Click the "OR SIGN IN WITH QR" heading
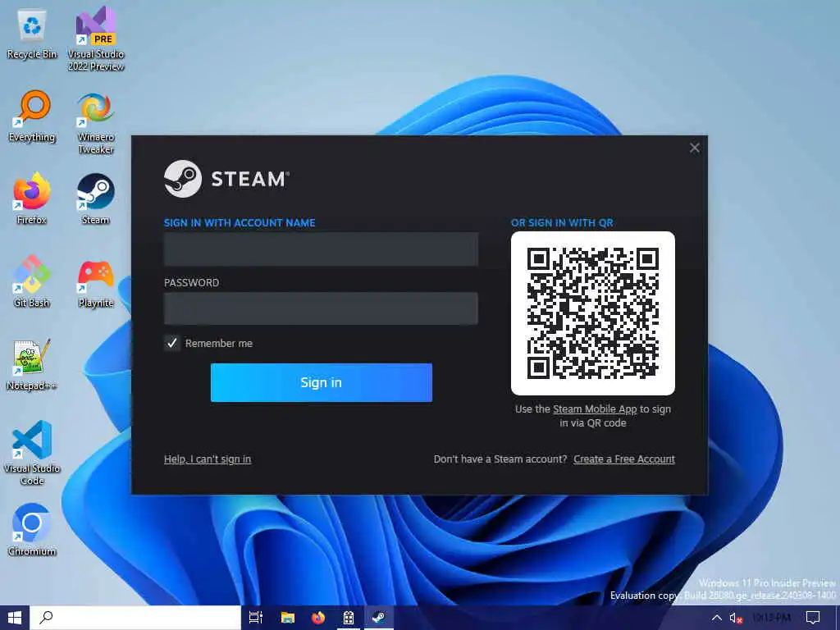The width and height of the screenshot is (840, 630). [x=562, y=223]
